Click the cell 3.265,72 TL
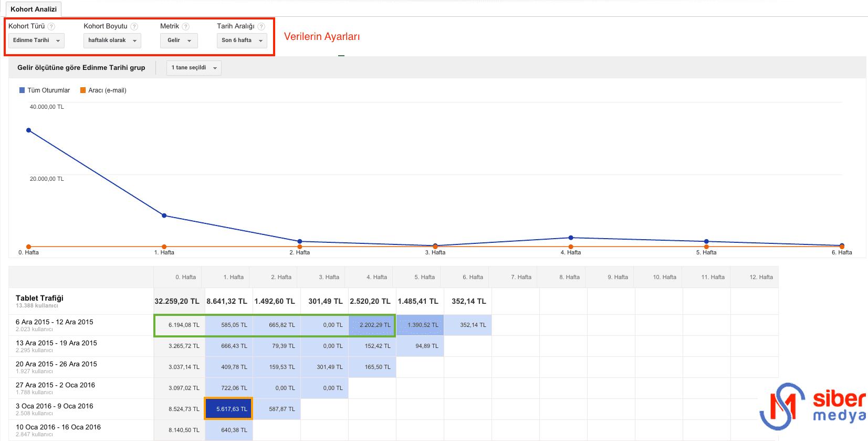The height and width of the screenshot is (441, 868). 180,346
